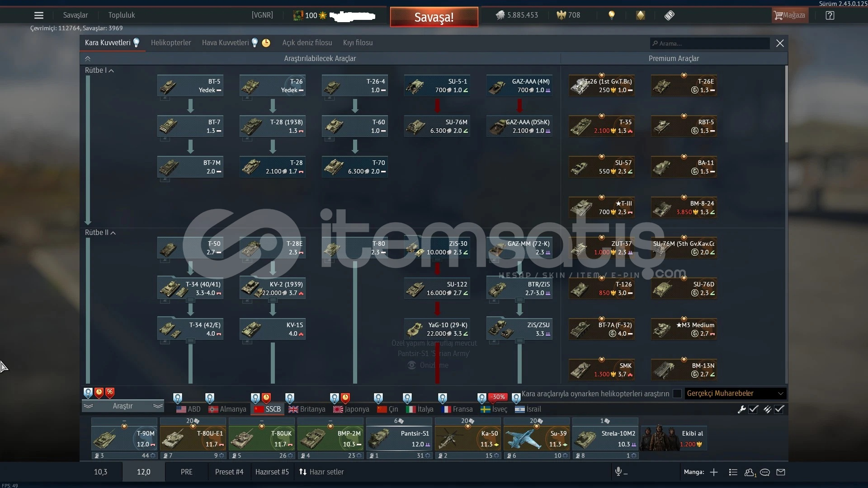Open the hamburger main menu

point(39,15)
